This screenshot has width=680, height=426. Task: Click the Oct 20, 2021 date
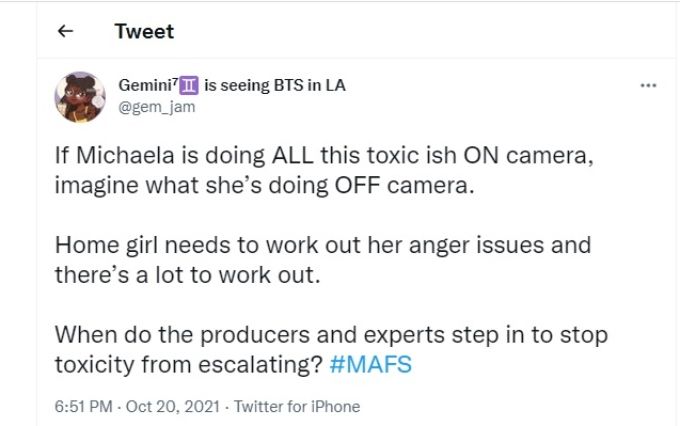(x=173, y=406)
